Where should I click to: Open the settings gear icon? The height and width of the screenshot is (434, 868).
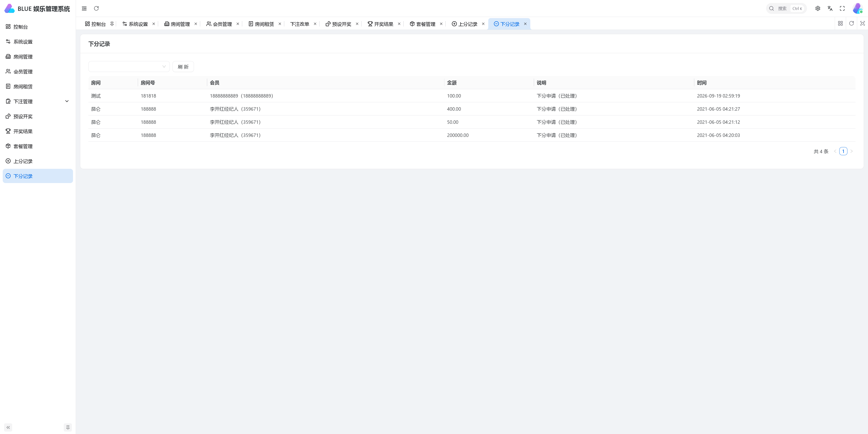pos(818,8)
